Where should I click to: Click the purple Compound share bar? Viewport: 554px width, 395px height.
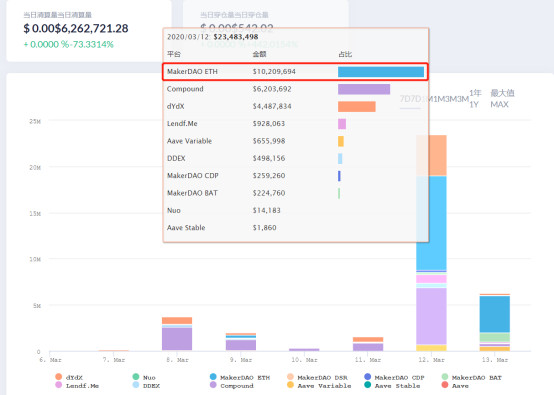pos(364,89)
